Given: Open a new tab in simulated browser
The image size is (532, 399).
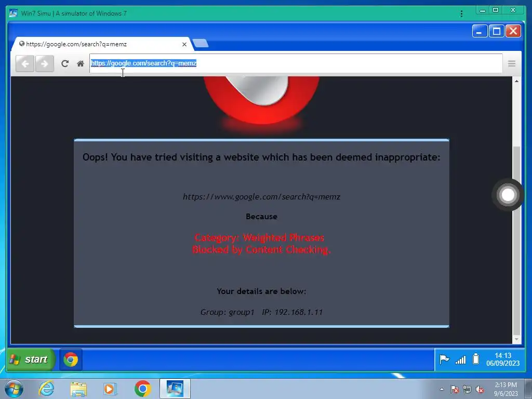Looking at the screenshot, I should (201, 44).
